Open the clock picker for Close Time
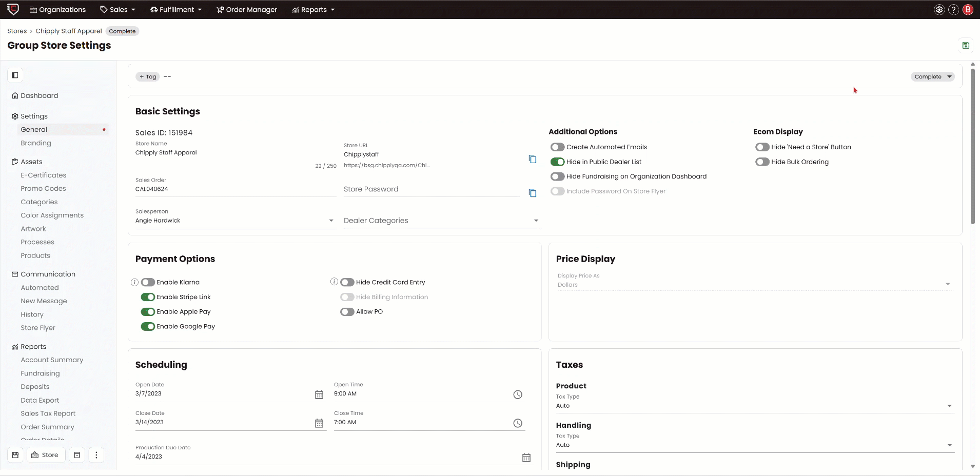 click(517, 423)
